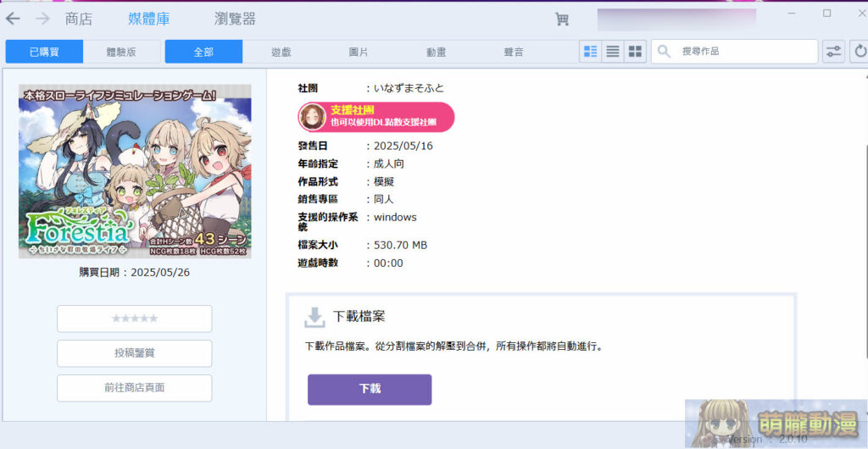Click the play time 00:00
Viewport: 868px width, 449px height.
[388, 263]
